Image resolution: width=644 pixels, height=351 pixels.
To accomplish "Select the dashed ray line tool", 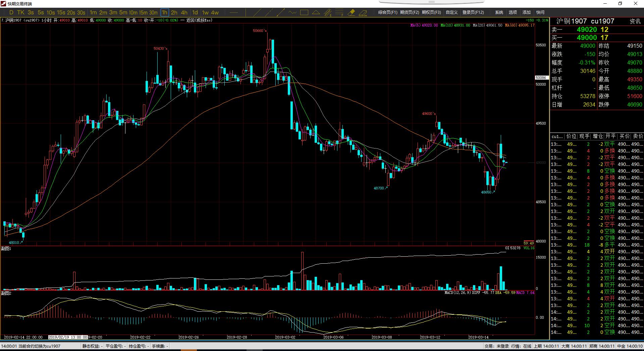I will (269, 12).
